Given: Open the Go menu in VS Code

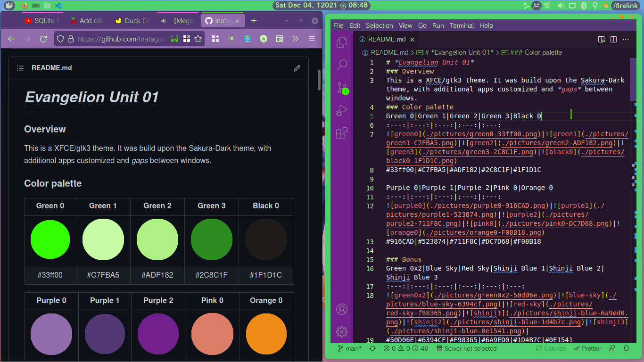Looking at the screenshot, I should pyautogui.click(x=422, y=25).
